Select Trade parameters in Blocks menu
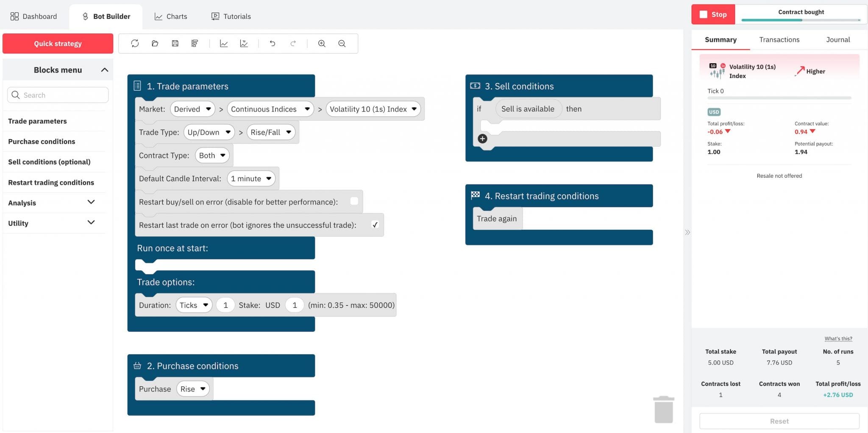The height and width of the screenshot is (433, 868). click(x=37, y=121)
